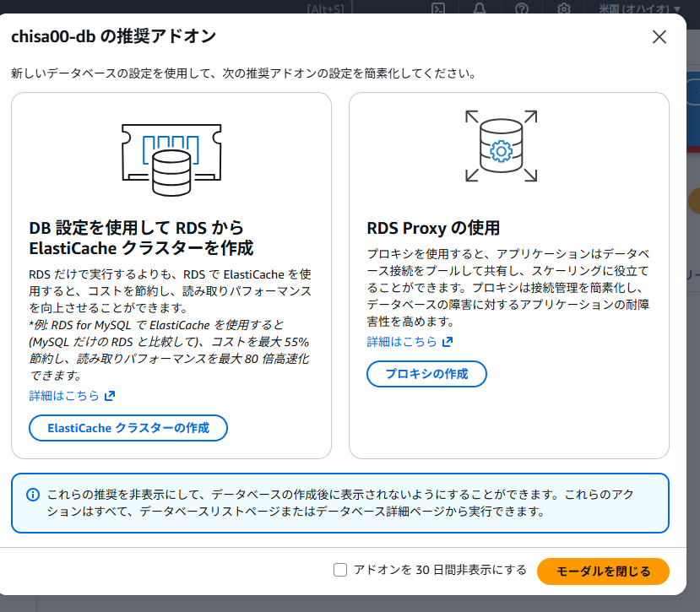Image resolution: width=700 pixels, height=612 pixels.
Task: Open 詳細はこちら link in the RDS Proxy card
Action: pos(402,342)
